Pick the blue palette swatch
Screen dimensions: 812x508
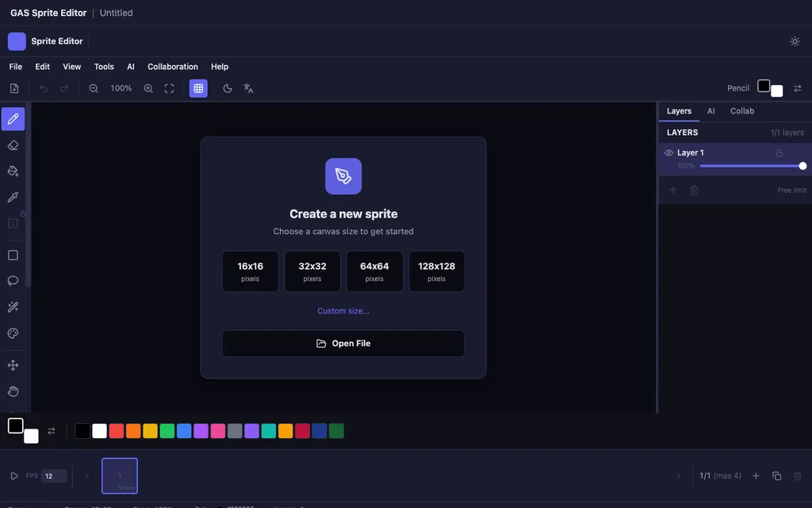click(184, 431)
